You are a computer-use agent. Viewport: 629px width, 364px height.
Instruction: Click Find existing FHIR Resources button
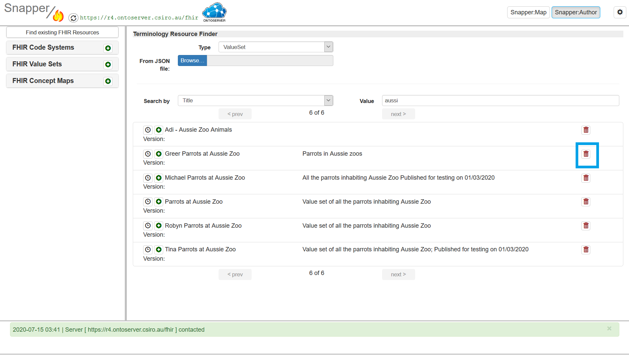pyautogui.click(x=62, y=32)
